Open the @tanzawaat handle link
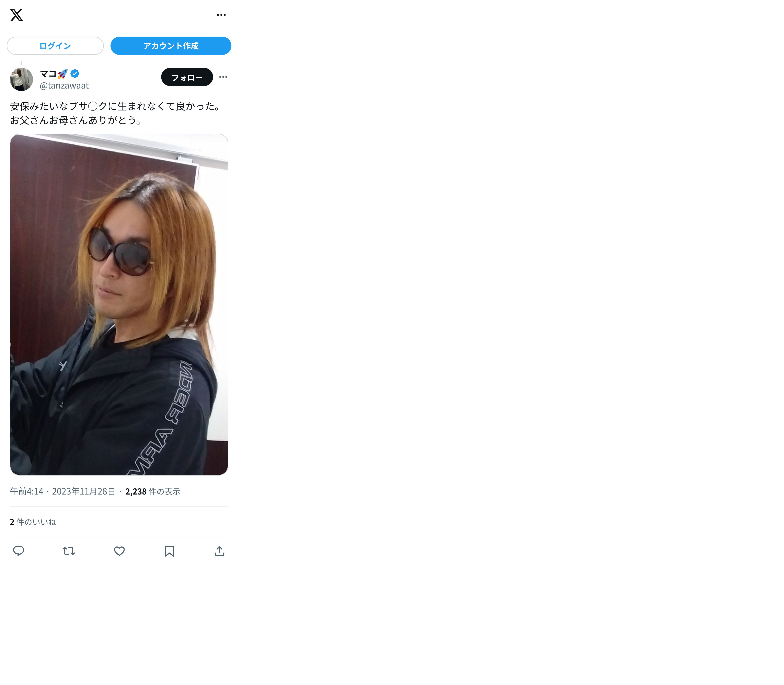The height and width of the screenshot is (685, 784). click(64, 86)
